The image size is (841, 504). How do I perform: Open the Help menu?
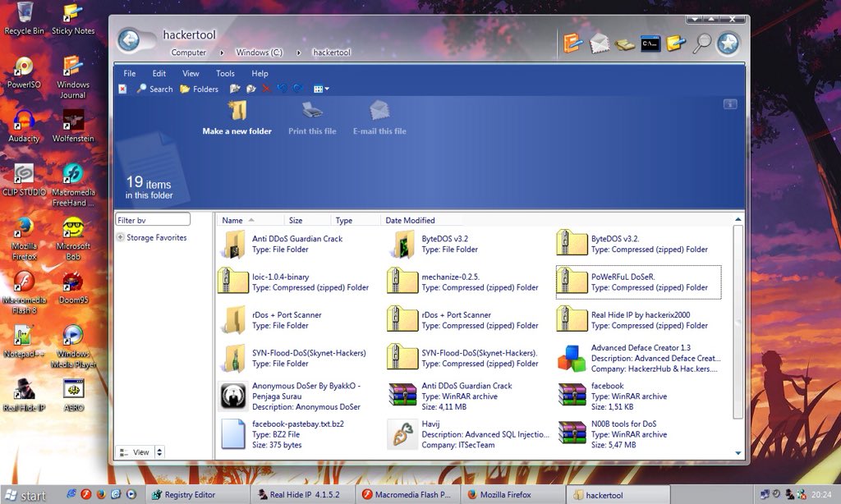(260, 73)
